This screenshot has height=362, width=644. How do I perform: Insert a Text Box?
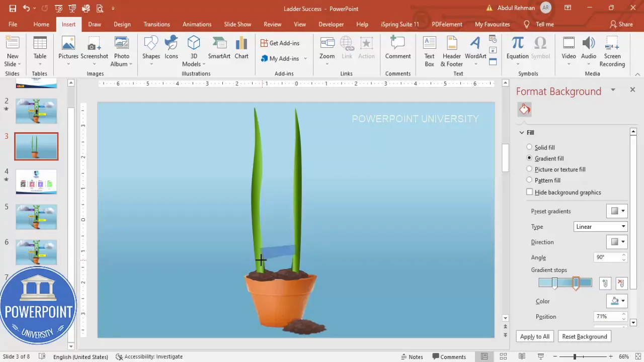(429, 52)
